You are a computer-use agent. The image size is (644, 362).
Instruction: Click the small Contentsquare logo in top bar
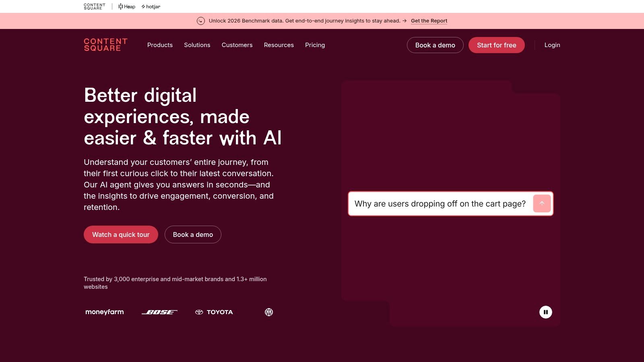tap(95, 7)
